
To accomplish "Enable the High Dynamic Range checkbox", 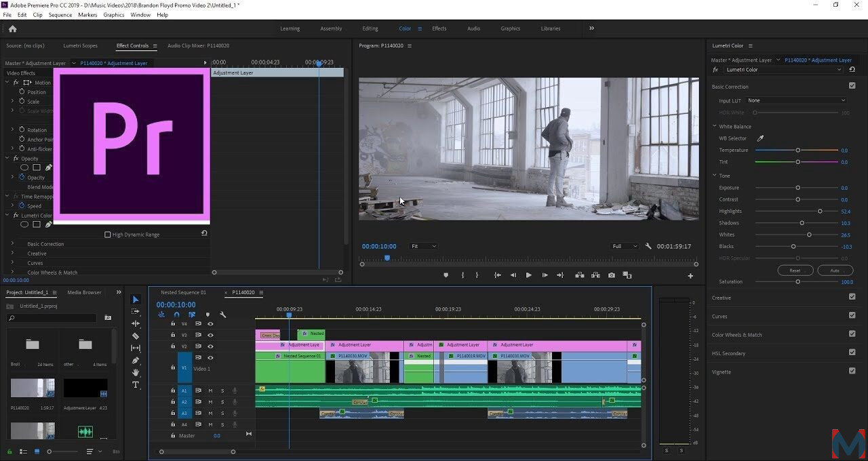I will (x=107, y=235).
